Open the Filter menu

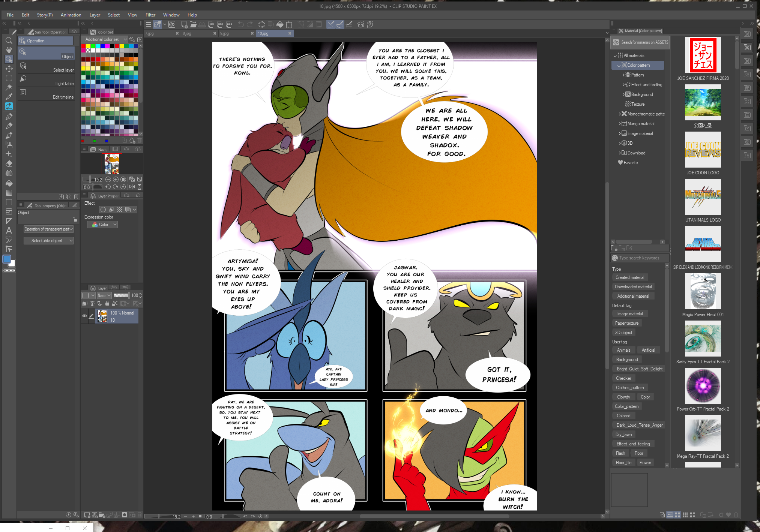click(x=150, y=15)
